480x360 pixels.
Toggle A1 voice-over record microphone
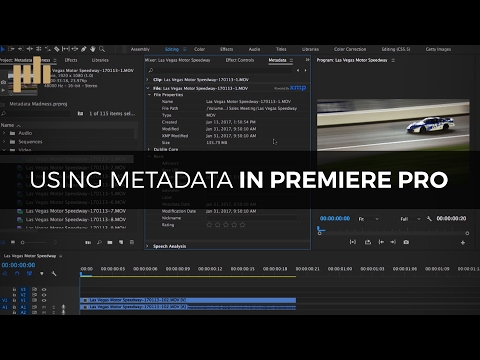(x=63, y=308)
